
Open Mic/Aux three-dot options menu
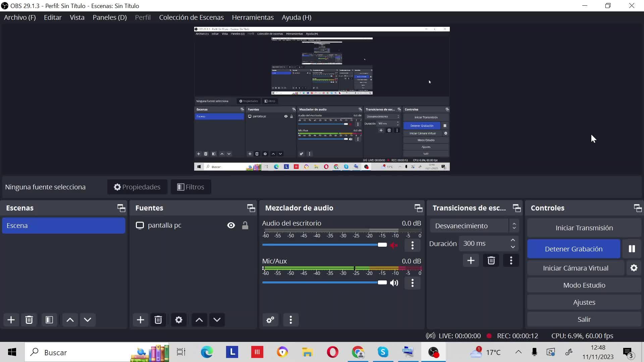tap(413, 283)
